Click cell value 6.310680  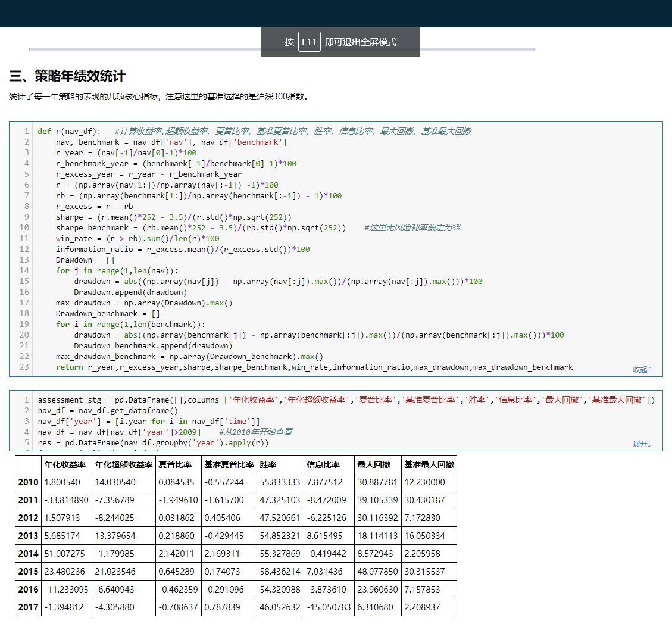pos(376,607)
